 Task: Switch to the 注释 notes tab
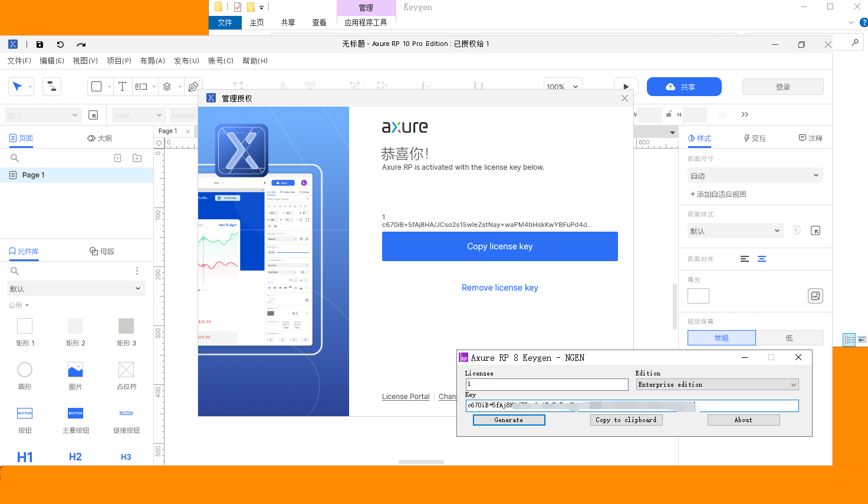pos(811,138)
